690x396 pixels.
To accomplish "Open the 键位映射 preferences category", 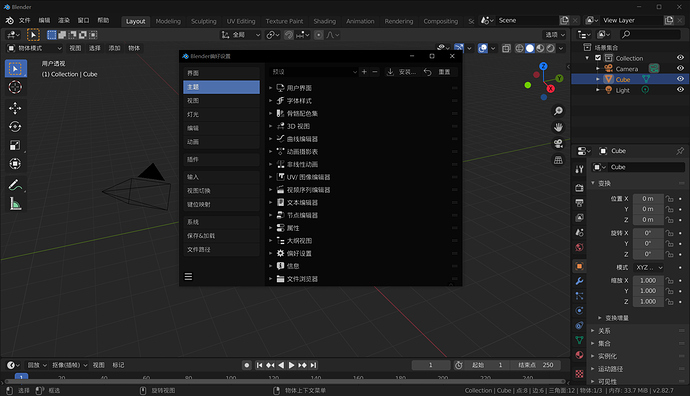I will click(x=221, y=205).
